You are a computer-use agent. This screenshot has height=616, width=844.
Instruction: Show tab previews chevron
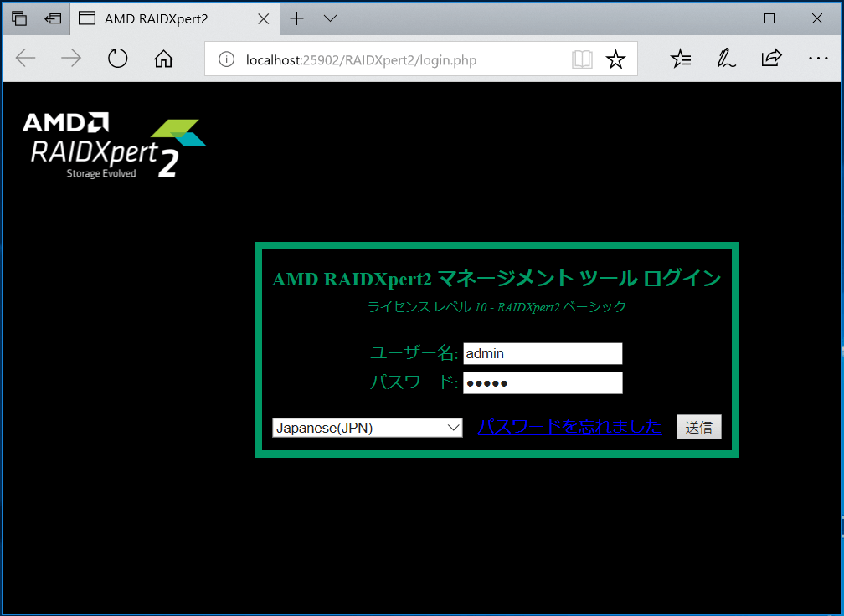click(331, 18)
